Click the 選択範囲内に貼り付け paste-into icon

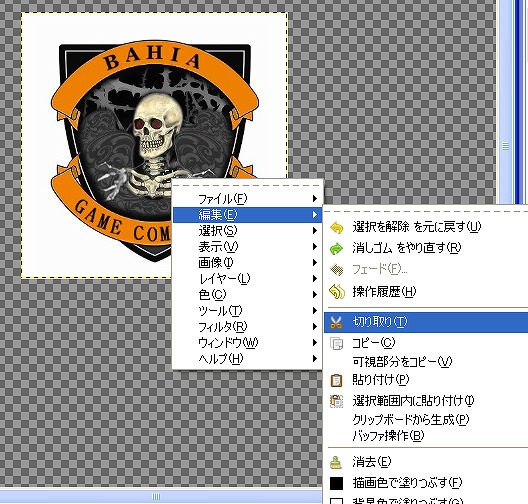[x=336, y=401]
